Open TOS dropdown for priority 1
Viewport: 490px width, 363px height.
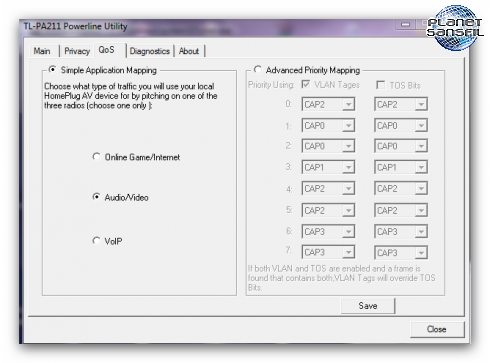(x=401, y=125)
